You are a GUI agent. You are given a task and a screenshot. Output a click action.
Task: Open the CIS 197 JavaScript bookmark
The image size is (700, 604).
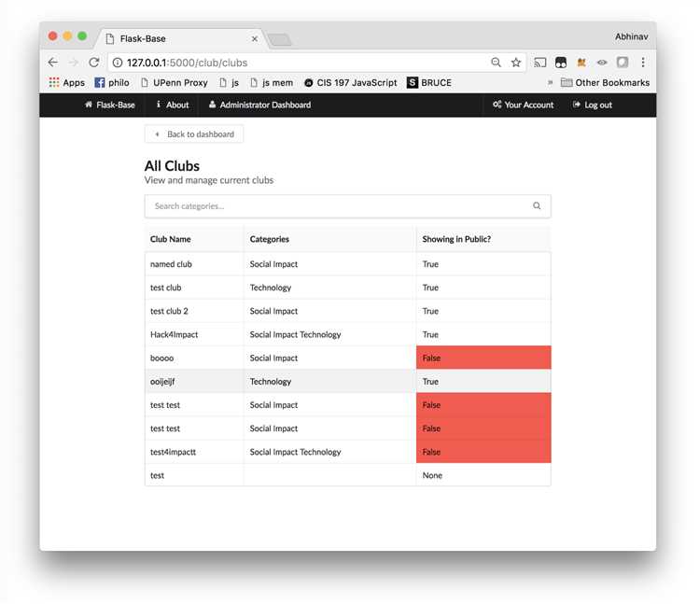(350, 82)
